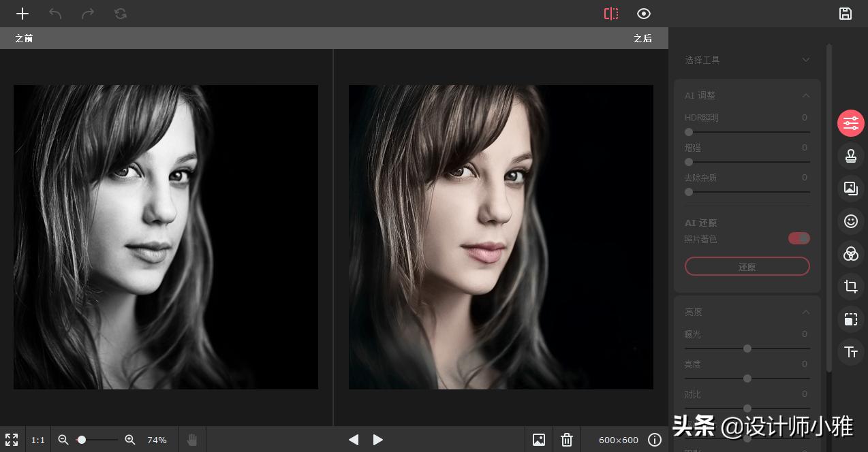Toggle the before/after split view

(x=611, y=14)
